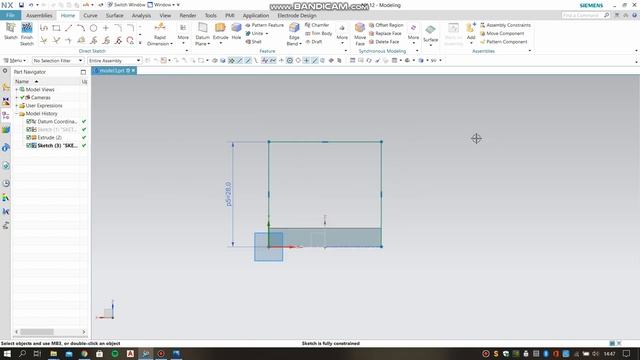Click the Shell button
The width and height of the screenshot is (640, 360).
tap(253, 42)
